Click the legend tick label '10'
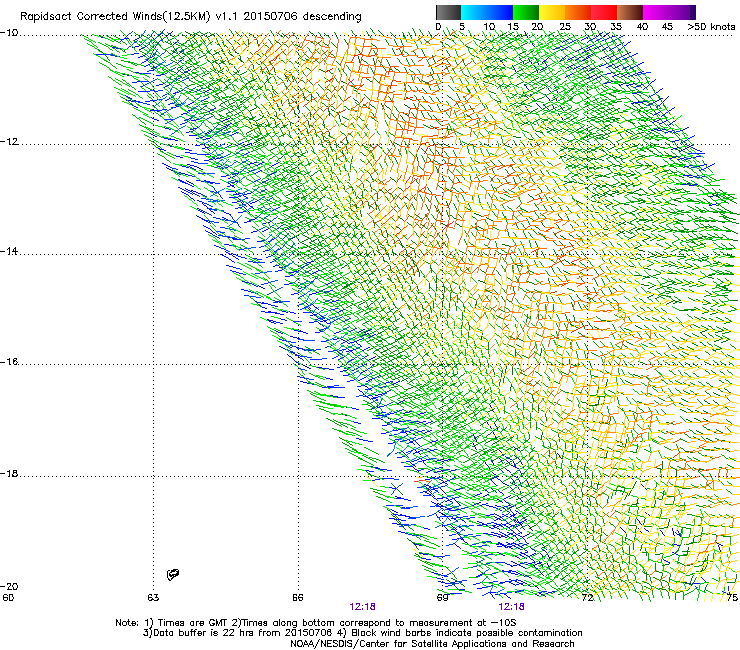 (x=489, y=26)
